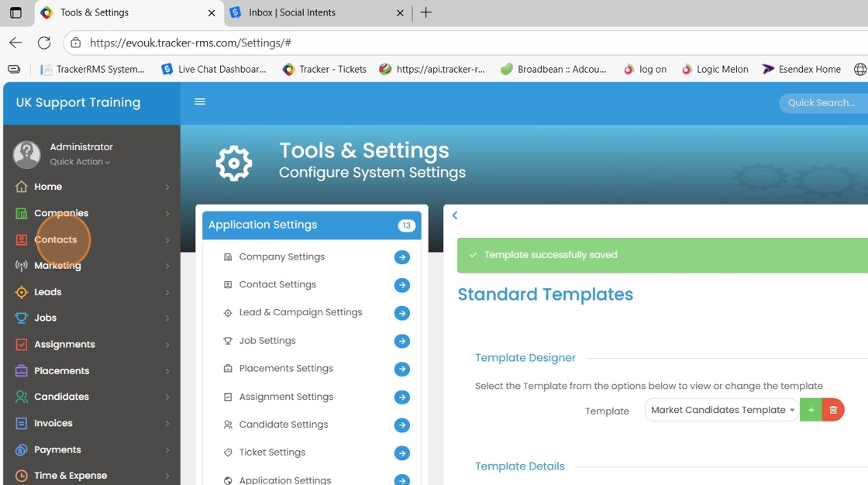Open the Contacts sidebar icon
Image resolution: width=868 pixels, height=485 pixels.
point(21,239)
